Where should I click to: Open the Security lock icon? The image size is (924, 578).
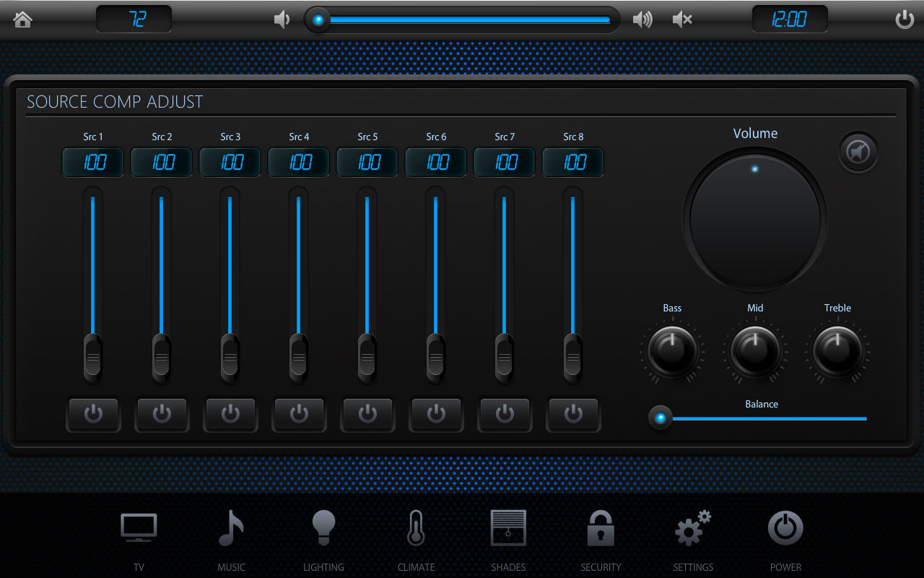point(601,529)
